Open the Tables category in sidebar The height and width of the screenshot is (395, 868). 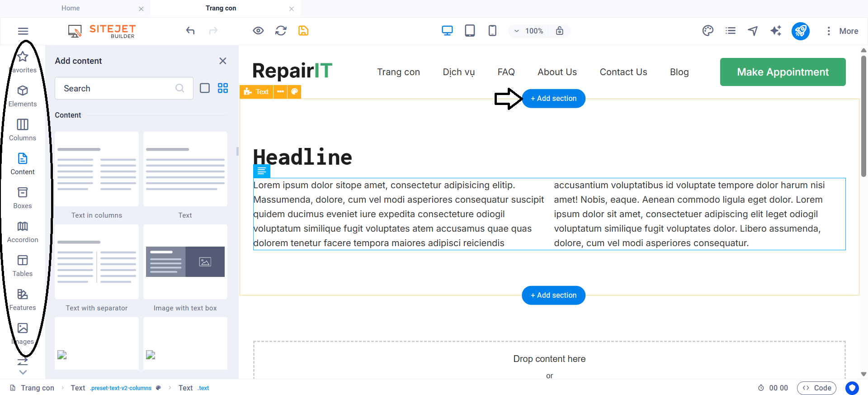pos(23,266)
